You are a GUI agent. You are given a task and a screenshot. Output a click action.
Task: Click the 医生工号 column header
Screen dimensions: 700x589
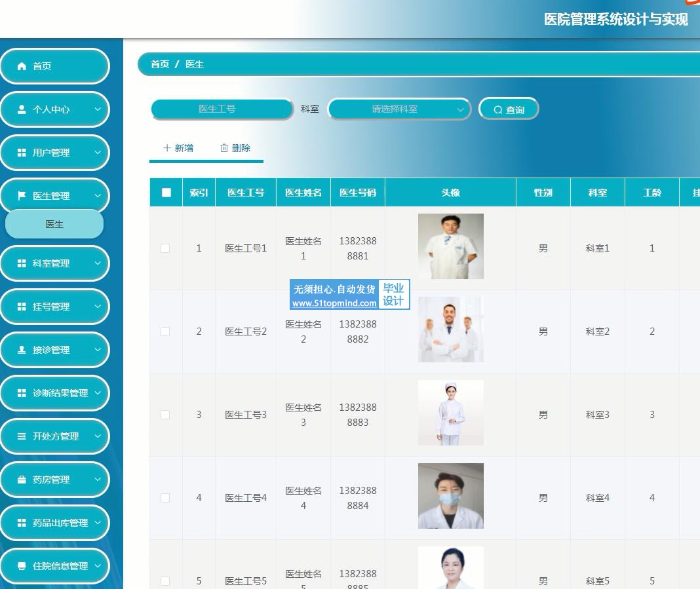pos(246,193)
